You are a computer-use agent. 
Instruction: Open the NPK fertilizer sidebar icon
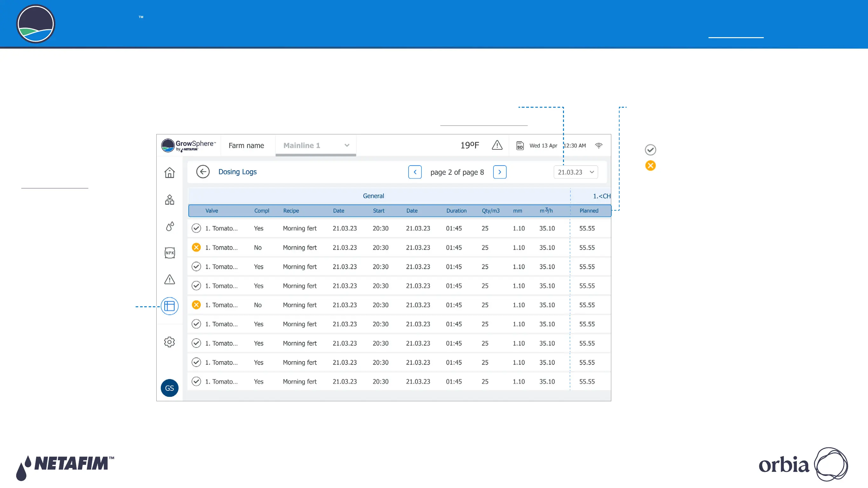coord(169,253)
